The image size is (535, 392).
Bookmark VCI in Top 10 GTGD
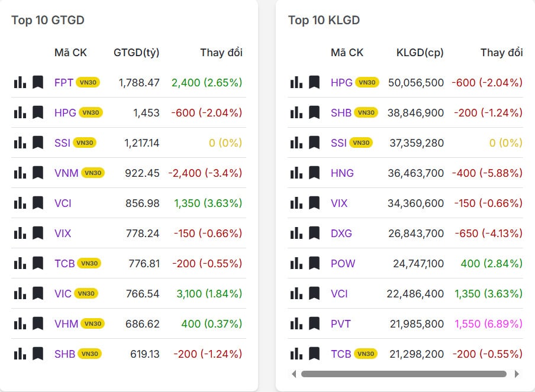click(38, 203)
